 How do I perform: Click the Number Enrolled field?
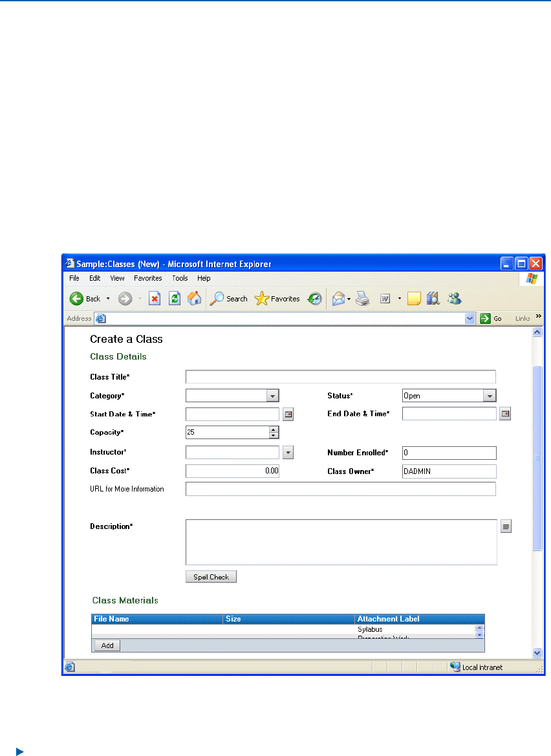[x=449, y=453]
